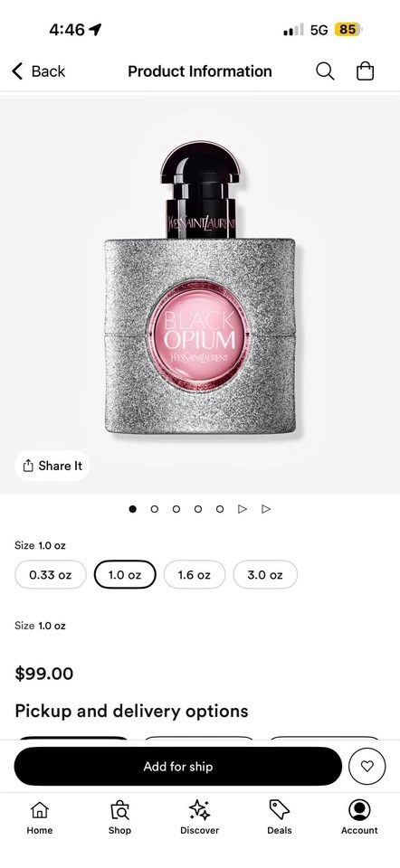
Task: Tap the heart favorite icon
Action: pyautogui.click(x=367, y=766)
